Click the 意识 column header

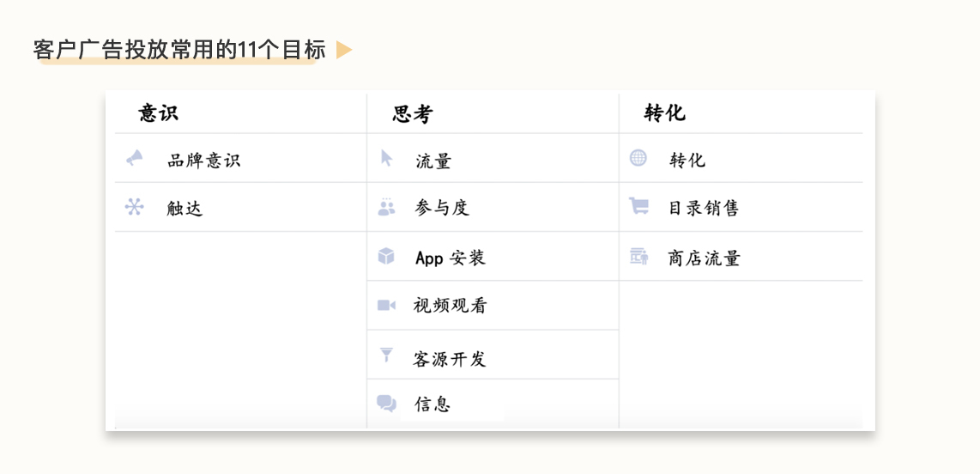pos(159,113)
